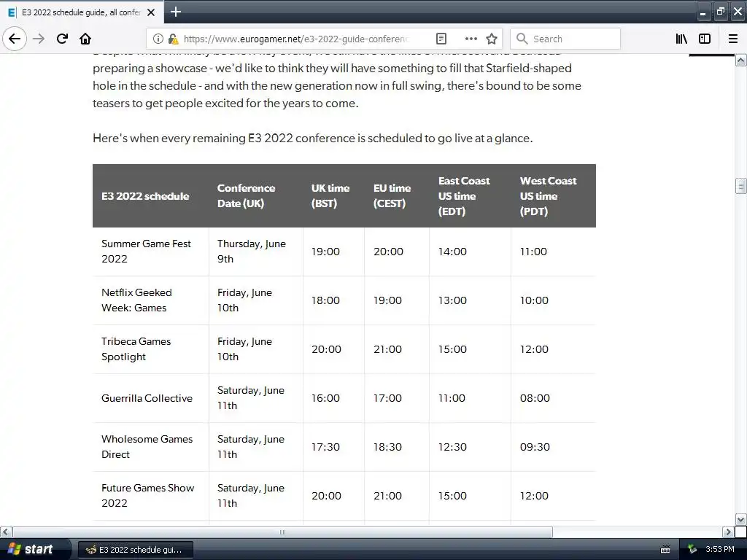Screen dimensions: 747x560
Task: Click Netflix Geeked Week EDT time 13:00
Action: (452, 300)
